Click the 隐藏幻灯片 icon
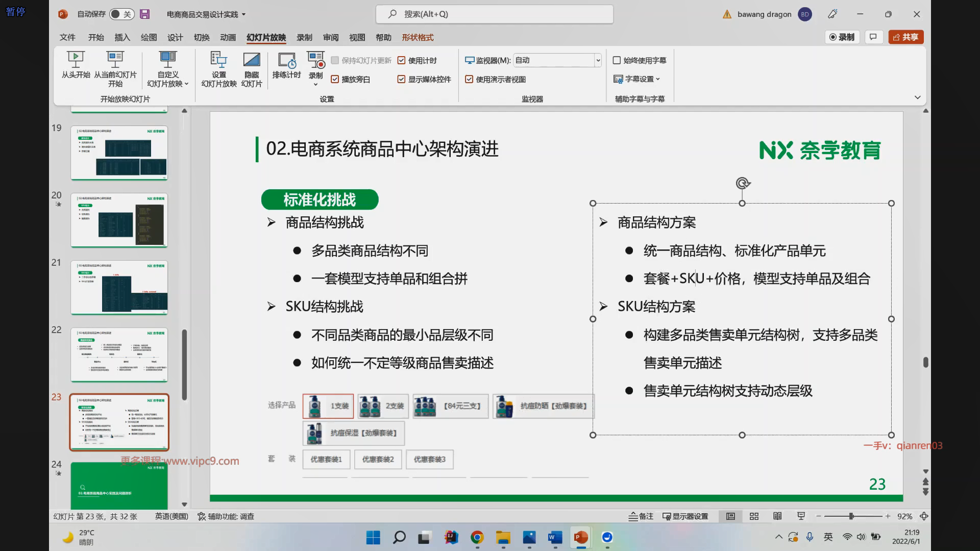Viewport: 980px width, 551px height. [x=251, y=60]
